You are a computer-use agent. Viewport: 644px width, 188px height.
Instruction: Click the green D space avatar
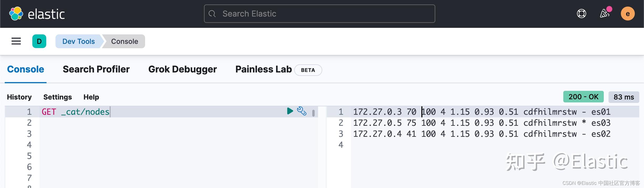(39, 41)
